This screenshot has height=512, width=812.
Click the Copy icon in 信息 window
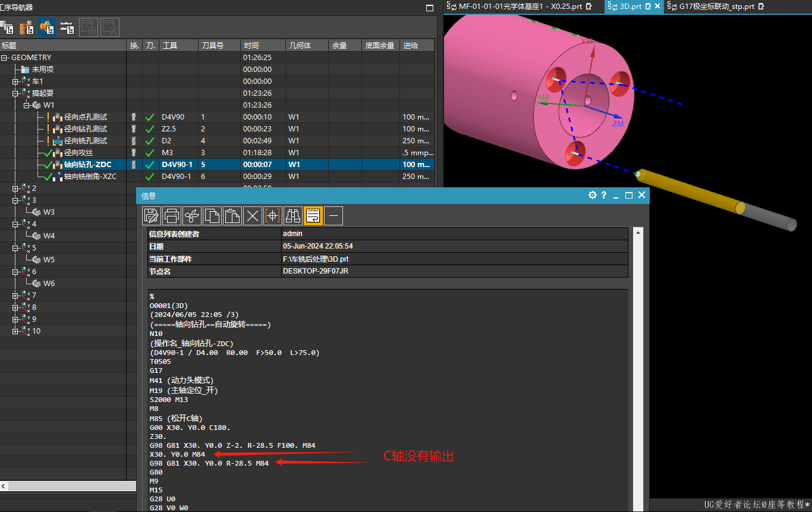click(212, 215)
